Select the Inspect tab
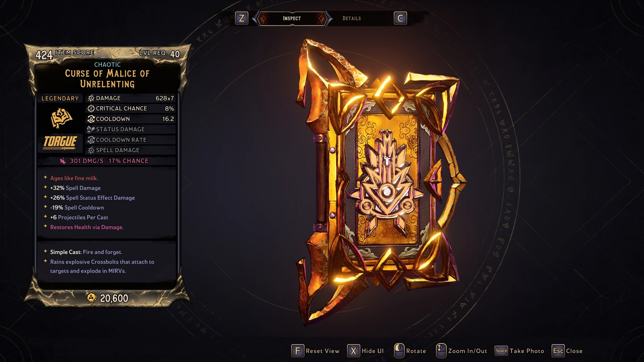The width and height of the screenshot is (644, 362). coord(292,18)
